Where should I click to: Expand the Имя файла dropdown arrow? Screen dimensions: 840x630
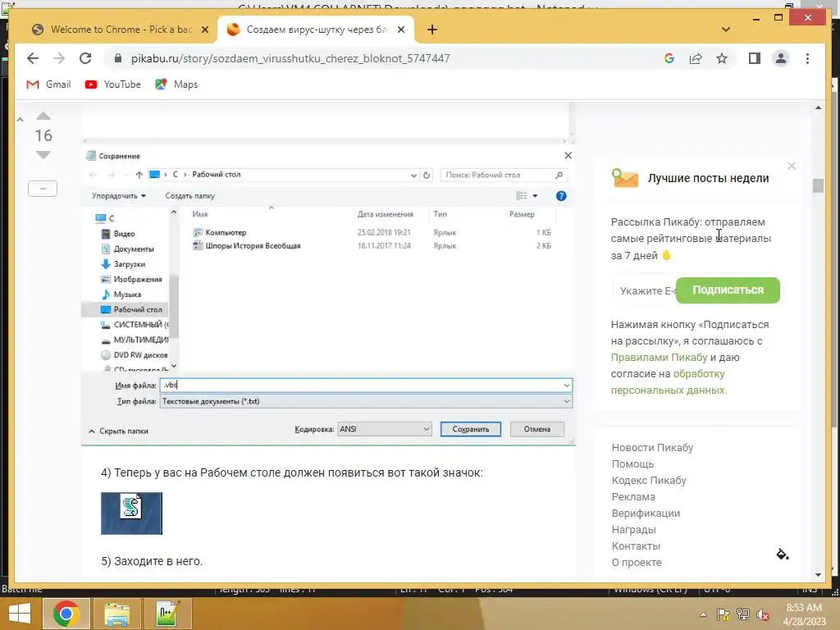[x=566, y=386]
